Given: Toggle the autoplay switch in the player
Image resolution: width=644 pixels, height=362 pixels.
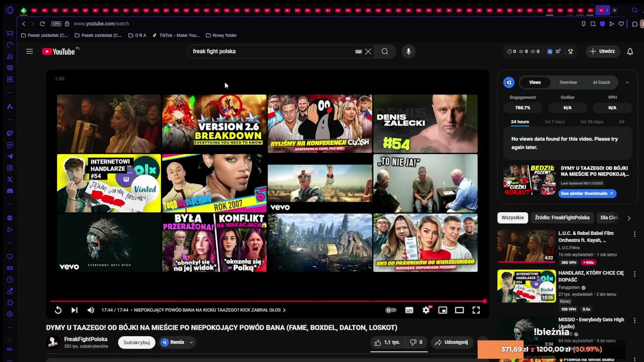Looking at the screenshot, I should pos(391,310).
